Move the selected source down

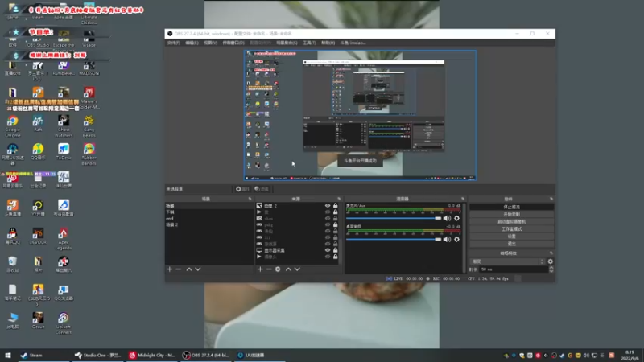297,269
